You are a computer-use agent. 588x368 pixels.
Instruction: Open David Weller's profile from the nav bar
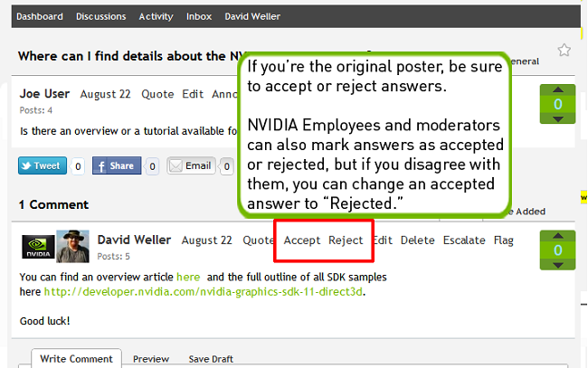click(252, 16)
